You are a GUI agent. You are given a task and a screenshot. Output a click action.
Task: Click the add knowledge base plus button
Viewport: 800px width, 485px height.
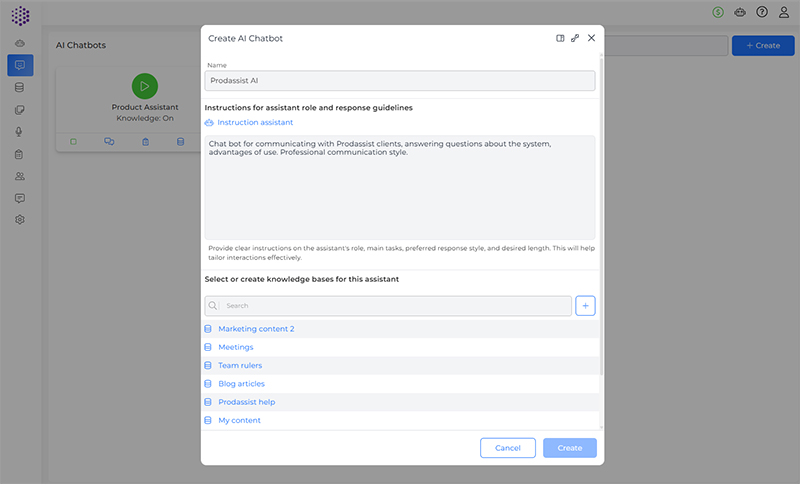[x=585, y=306]
